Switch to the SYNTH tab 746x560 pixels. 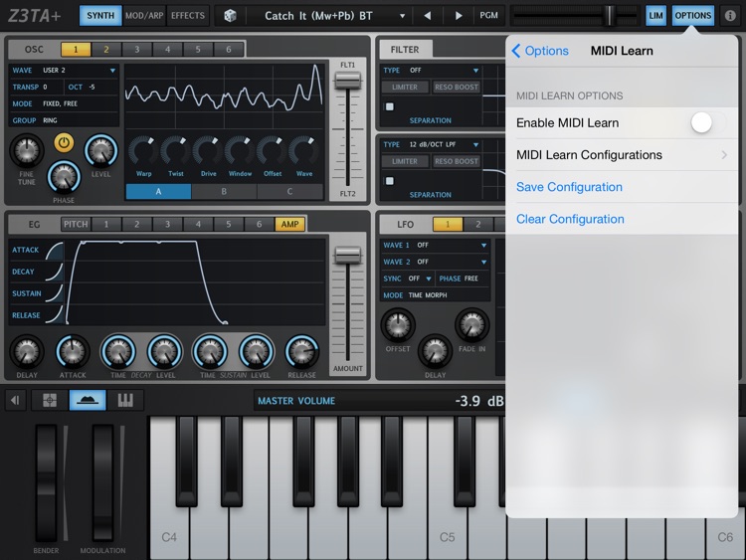coord(100,16)
